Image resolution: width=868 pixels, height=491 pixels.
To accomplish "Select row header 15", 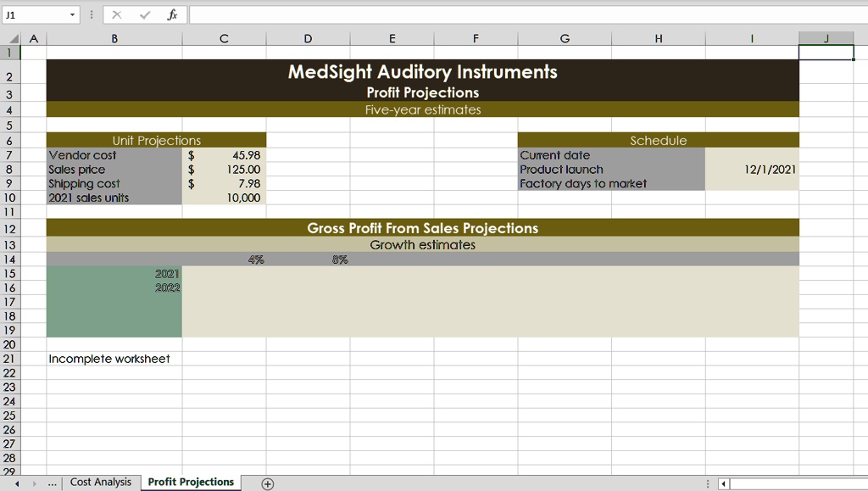I will [x=8, y=273].
